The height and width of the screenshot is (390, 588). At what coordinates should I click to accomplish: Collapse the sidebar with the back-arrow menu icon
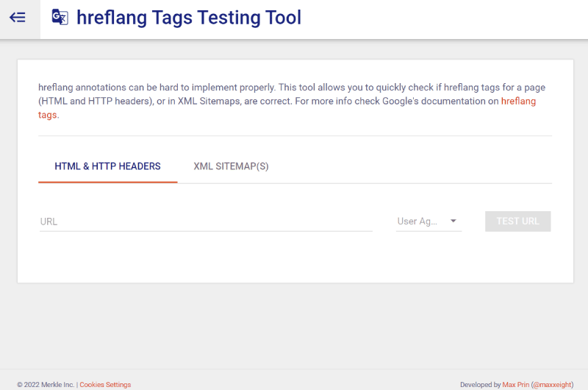tap(18, 17)
